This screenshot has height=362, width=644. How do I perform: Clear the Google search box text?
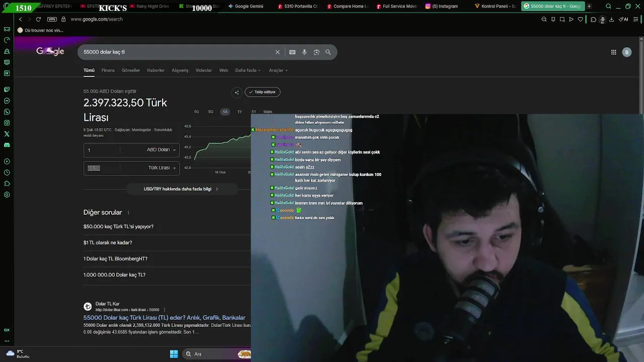[277, 52]
